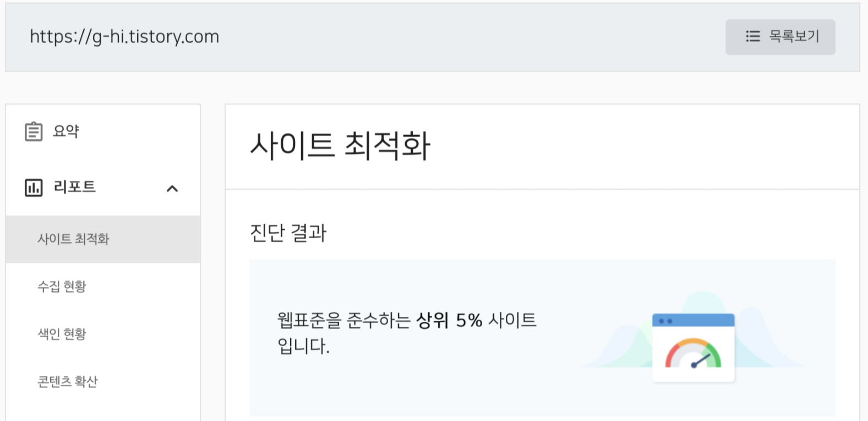Select the bar chart icon next to 리포트

click(x=34, y=187)
